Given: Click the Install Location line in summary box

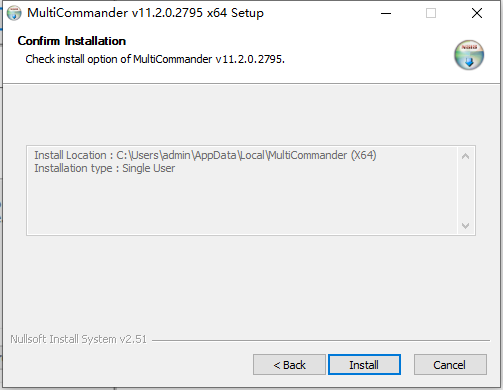Looking at the screenshot, I should pyautogui.click(x=205, y=155).
